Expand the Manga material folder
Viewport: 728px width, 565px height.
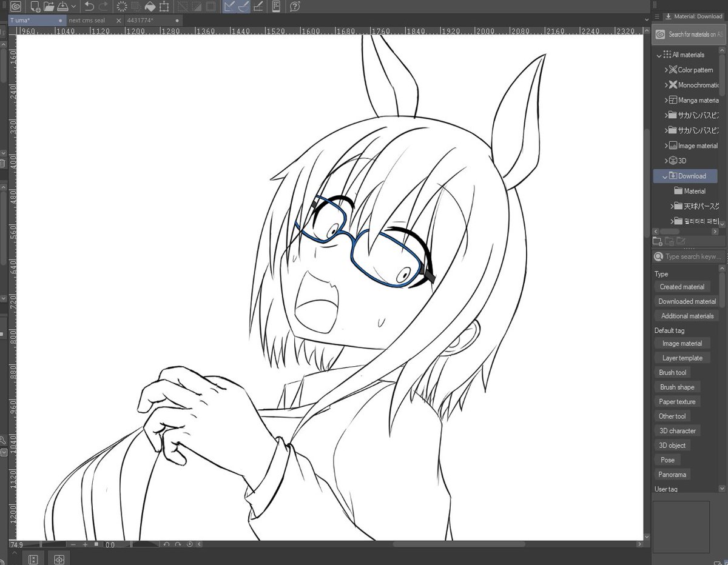[x=666, y=101]
